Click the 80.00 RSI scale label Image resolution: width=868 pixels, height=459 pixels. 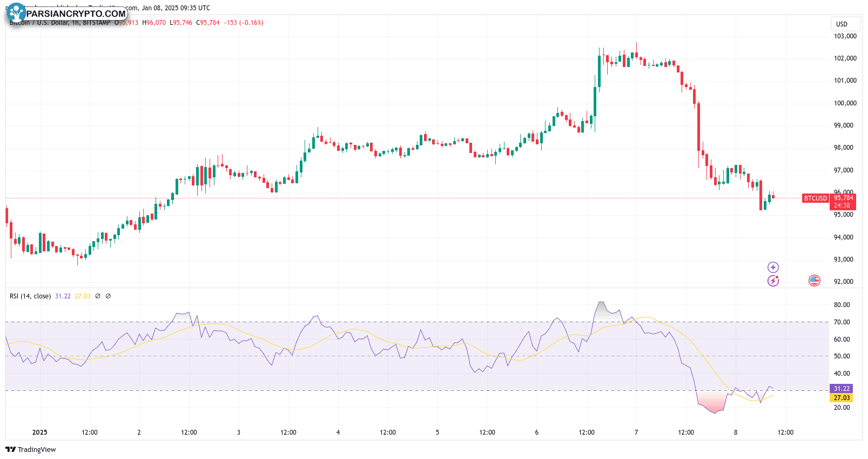pyautogui.click(x=842, y=305)
